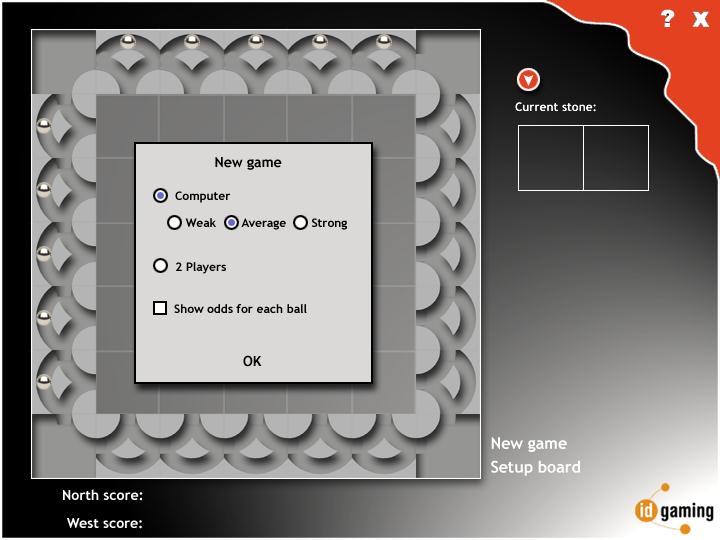
Task: Click the id gaming logo
Action: tap(674, 509)
